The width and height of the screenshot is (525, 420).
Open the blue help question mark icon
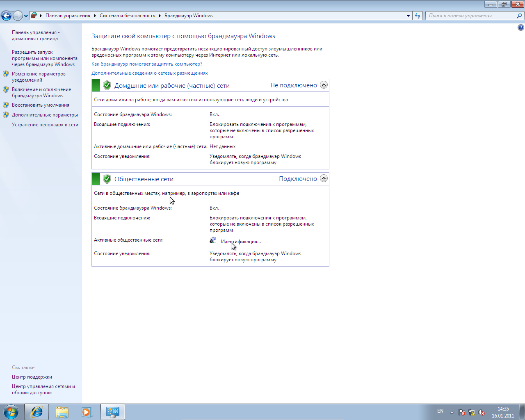(520, 27)
